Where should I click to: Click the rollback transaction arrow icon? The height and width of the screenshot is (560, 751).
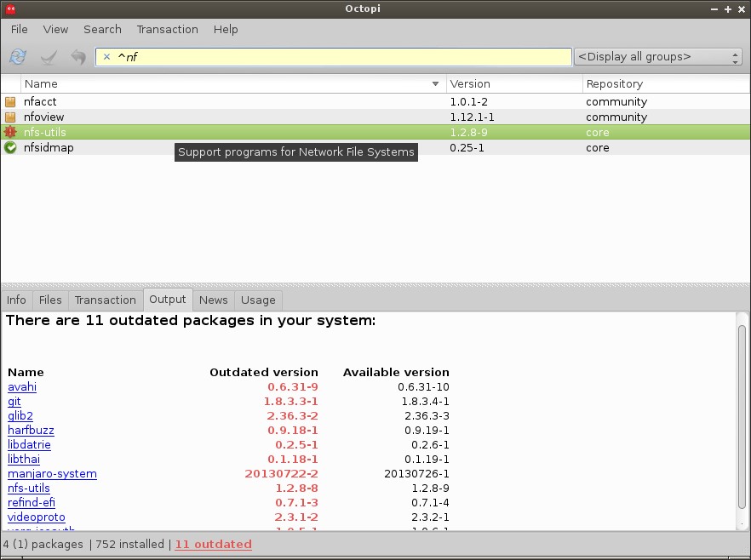[x=78, y=57]
